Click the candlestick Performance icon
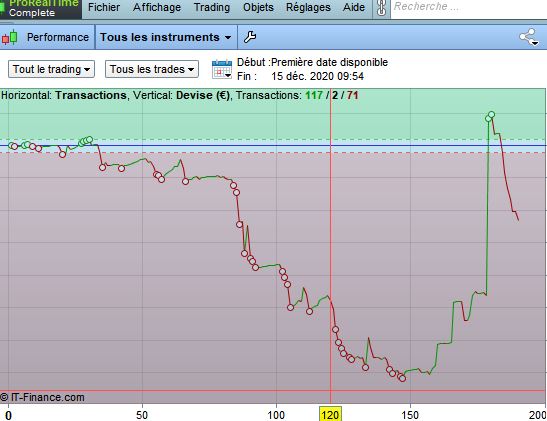 click(x=10, y=37)
